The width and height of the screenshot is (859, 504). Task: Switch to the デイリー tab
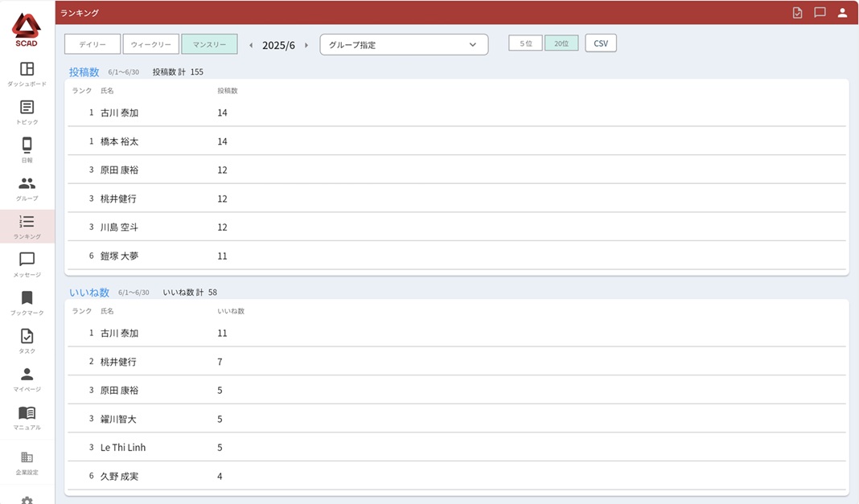(x=92, y=44)
